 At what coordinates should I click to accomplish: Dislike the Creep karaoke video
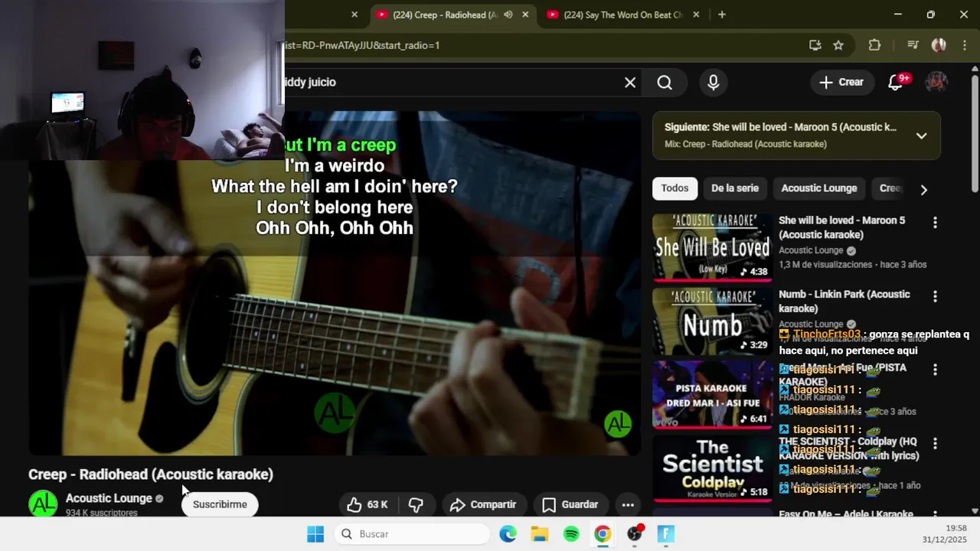coord(416,504)
